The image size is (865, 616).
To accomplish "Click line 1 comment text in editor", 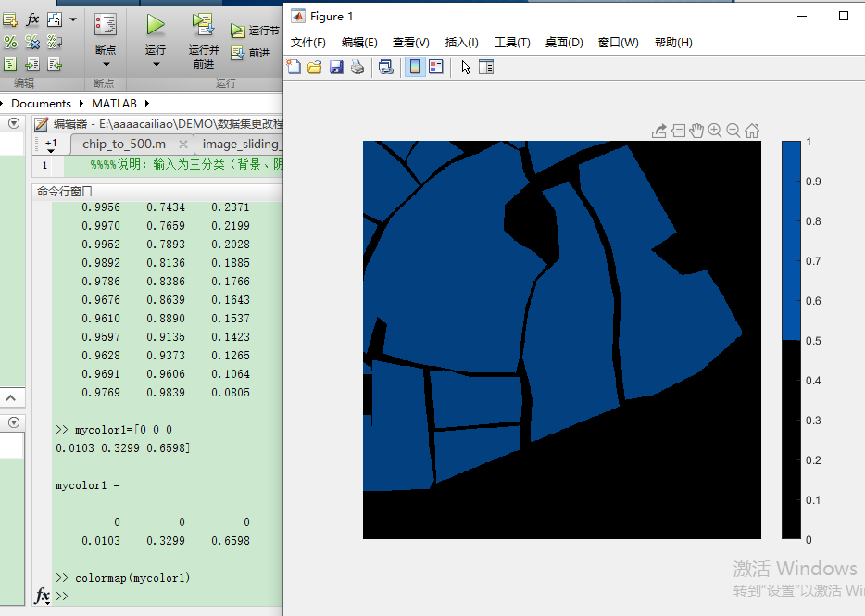I will pyautogui.click(x=186, y=165).
